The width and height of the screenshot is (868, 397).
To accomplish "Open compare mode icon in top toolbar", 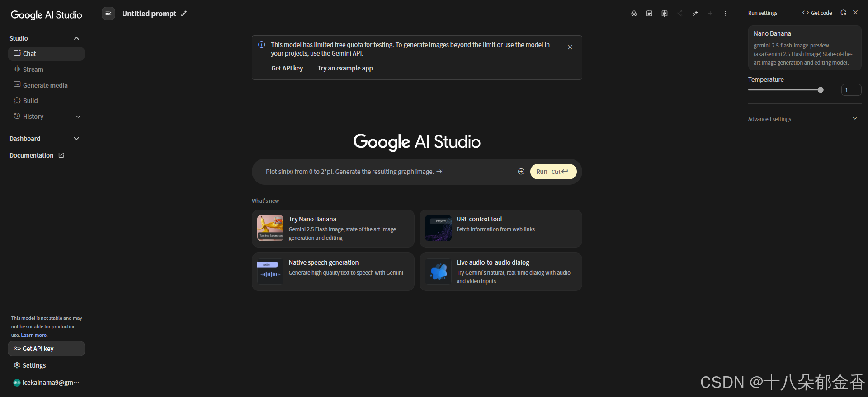I will pos(665,14).
